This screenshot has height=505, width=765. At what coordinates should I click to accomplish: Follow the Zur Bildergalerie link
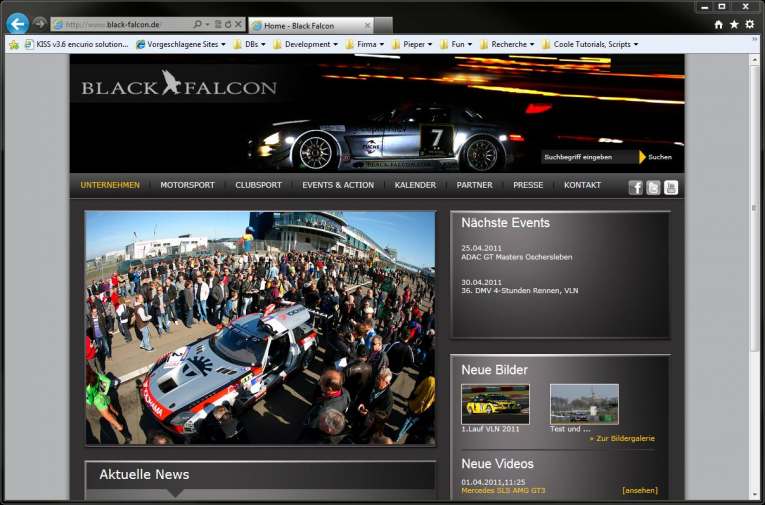pyautogui.click(x=622, y=439)
